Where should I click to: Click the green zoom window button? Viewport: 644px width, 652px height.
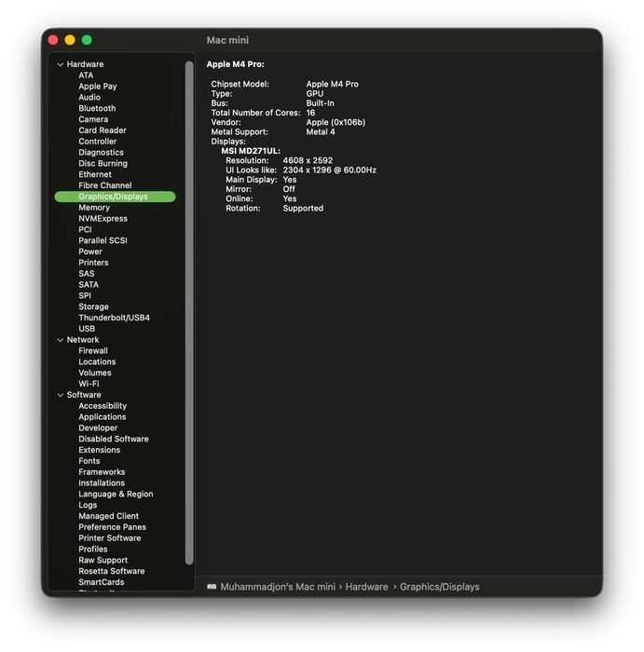click(87, 40)
